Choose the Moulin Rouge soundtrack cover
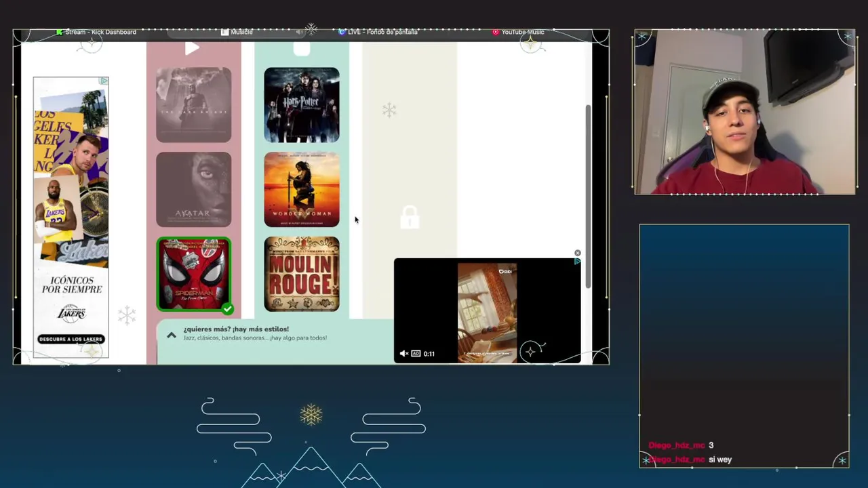Screen dimensions: 868x488 click(302, 274)
